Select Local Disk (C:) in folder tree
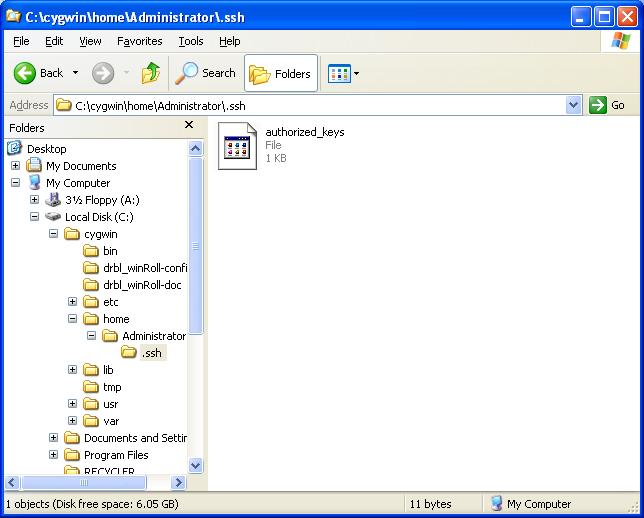 pos(98,217)
